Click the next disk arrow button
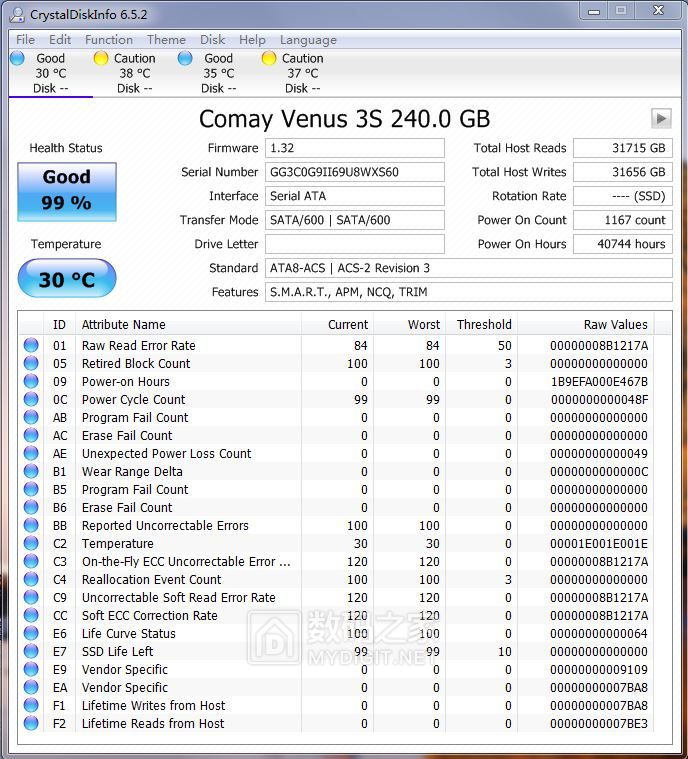This screenshot has width=688, height=759. pos(661,118)
